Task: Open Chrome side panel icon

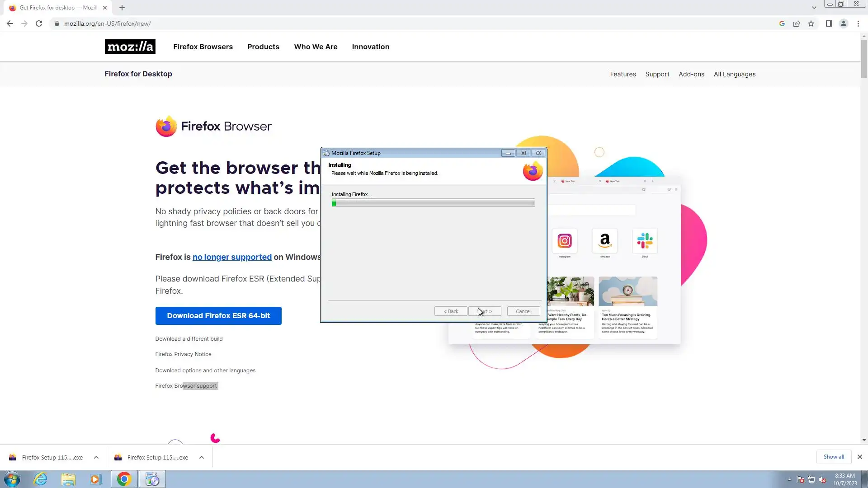Action: [x=829, y=23]
